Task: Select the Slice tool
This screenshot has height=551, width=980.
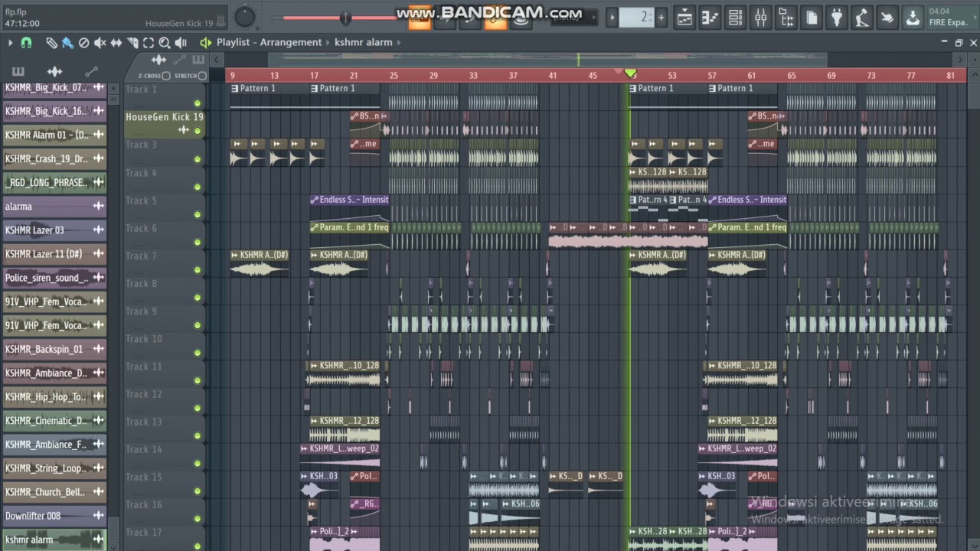Action: pyautogui.click(x=132, y=43)
